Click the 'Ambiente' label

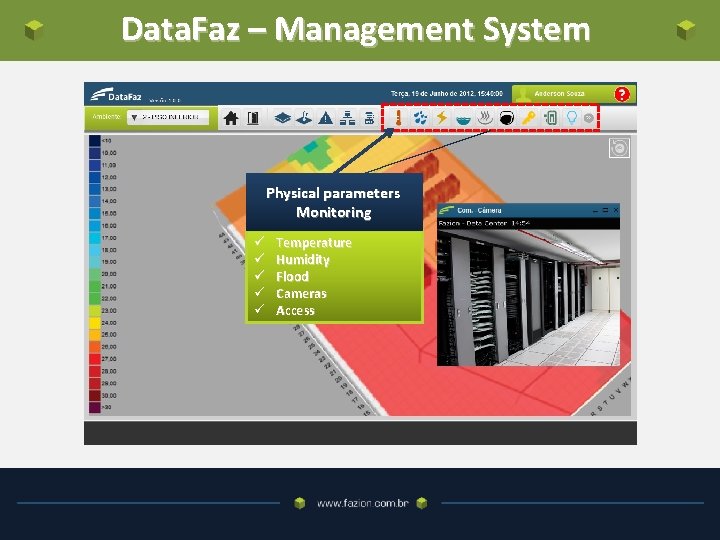(x=106, y=117)
